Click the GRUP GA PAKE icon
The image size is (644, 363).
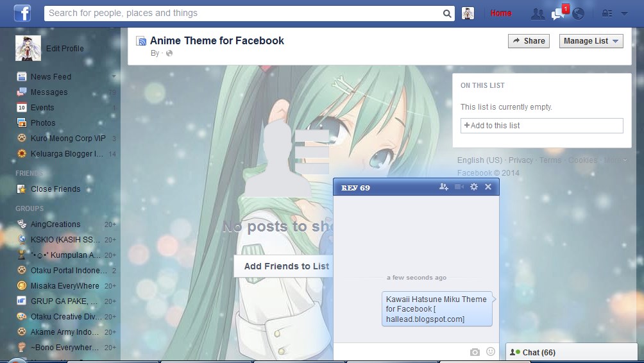coord(21,301)
